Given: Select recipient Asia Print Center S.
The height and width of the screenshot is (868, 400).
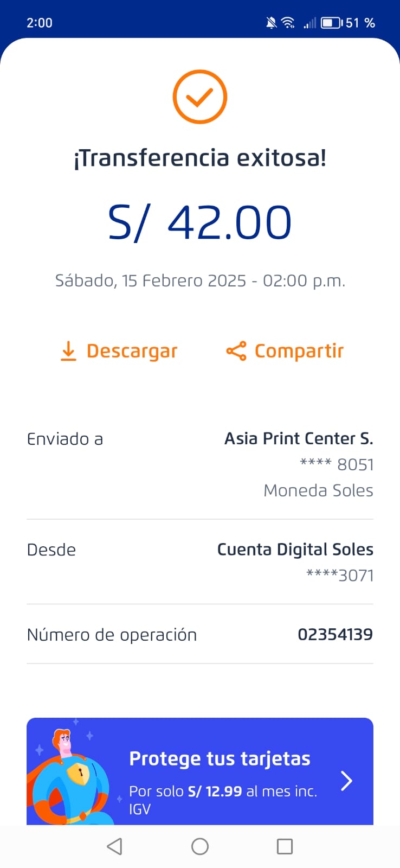Looking at the screenshot, I should [299, 438].
